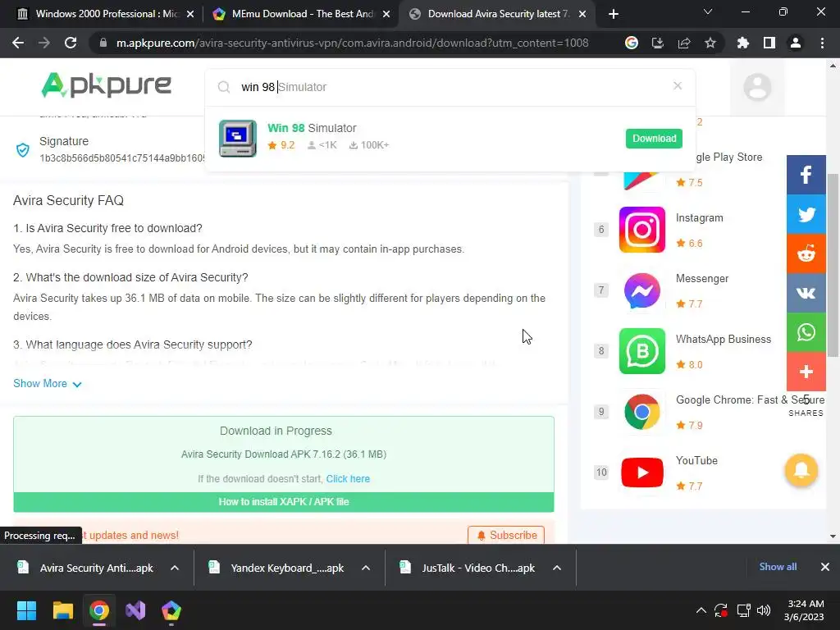Open Visual Studio from taskbar
This screenshot has width=840, height=630.
click(135, 610)
